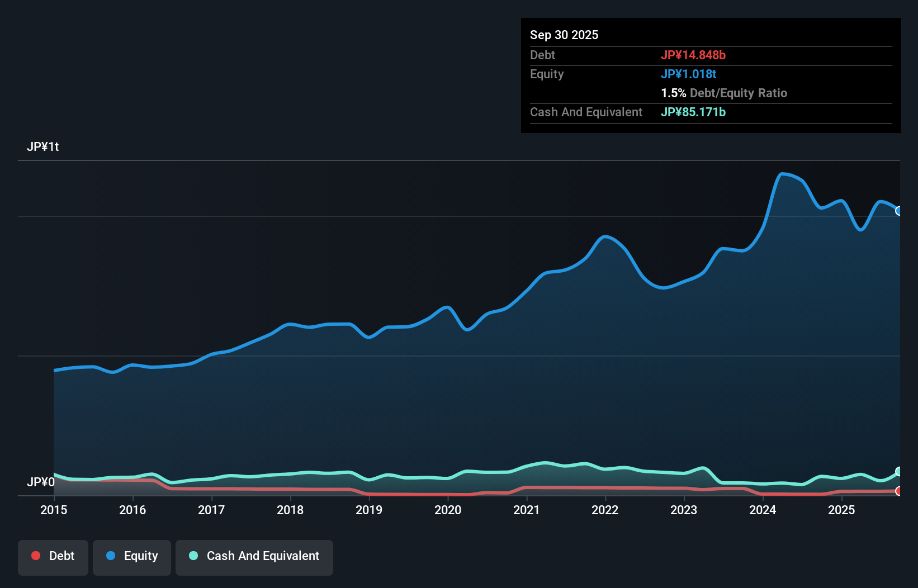This screenshot has width=918, height=588.
Task: Click the 2024 x-axis label
Action: pos(763,510)
